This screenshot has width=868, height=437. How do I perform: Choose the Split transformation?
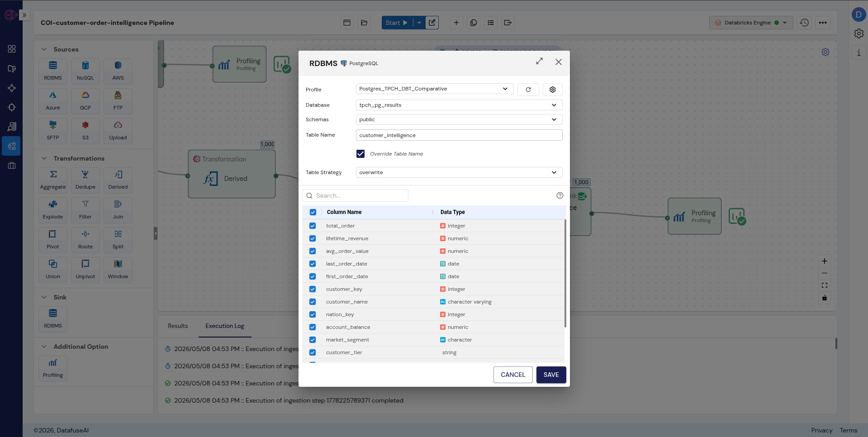click(x=118, y=239)
